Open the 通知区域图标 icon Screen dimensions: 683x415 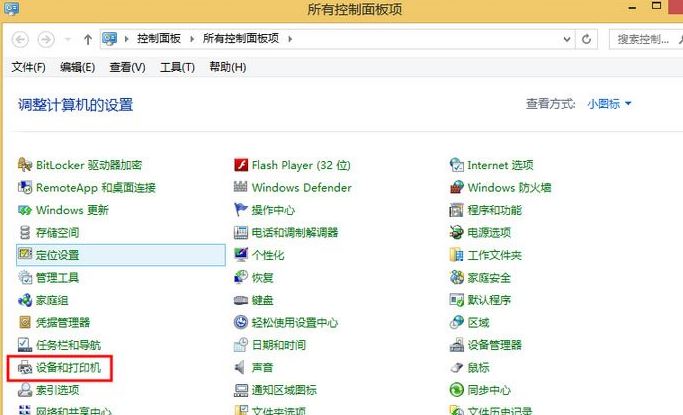pos(241,390)
